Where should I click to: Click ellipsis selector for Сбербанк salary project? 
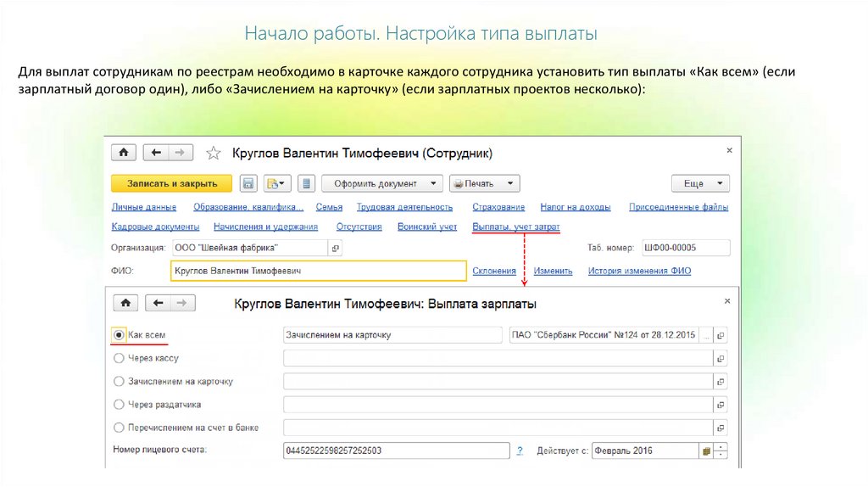(706, 335)
